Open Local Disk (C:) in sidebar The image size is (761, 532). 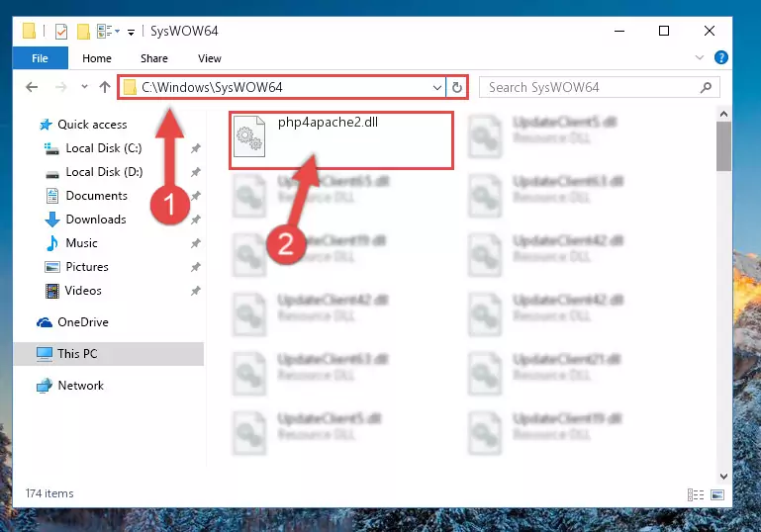103,148
